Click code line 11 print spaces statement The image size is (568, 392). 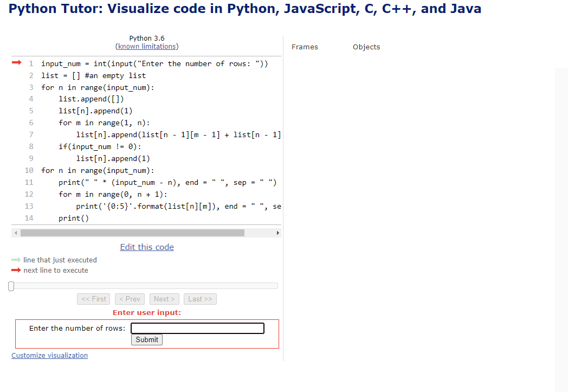pos(167,183)
